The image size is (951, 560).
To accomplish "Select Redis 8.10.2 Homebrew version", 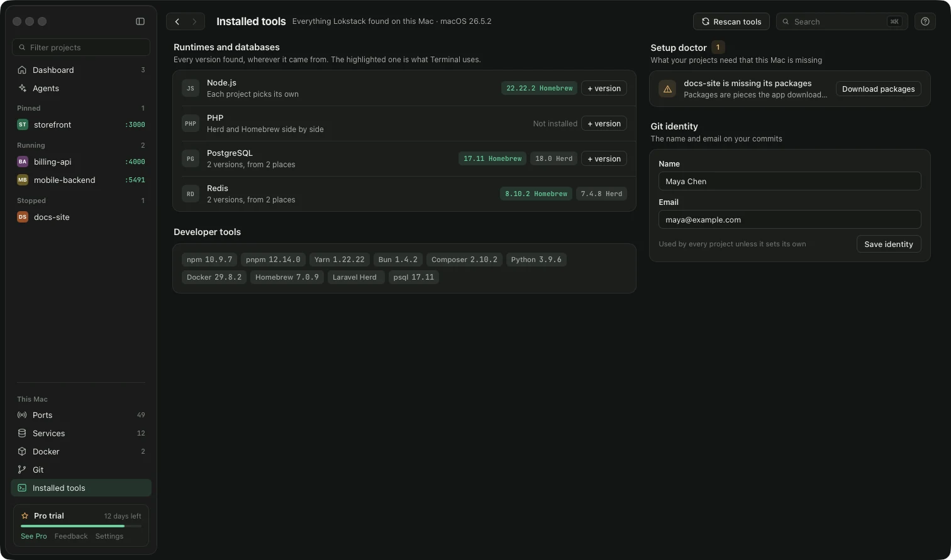I will tap(536, 194).
